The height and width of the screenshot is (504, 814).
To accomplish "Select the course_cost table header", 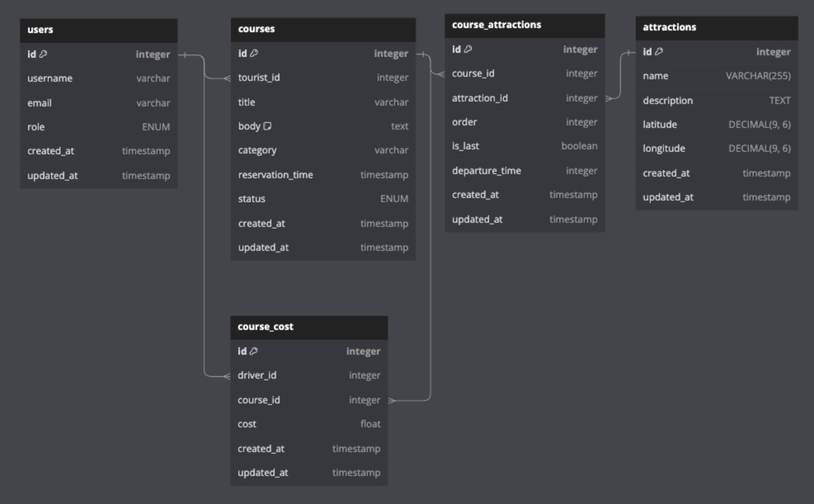I will (309, 327).
